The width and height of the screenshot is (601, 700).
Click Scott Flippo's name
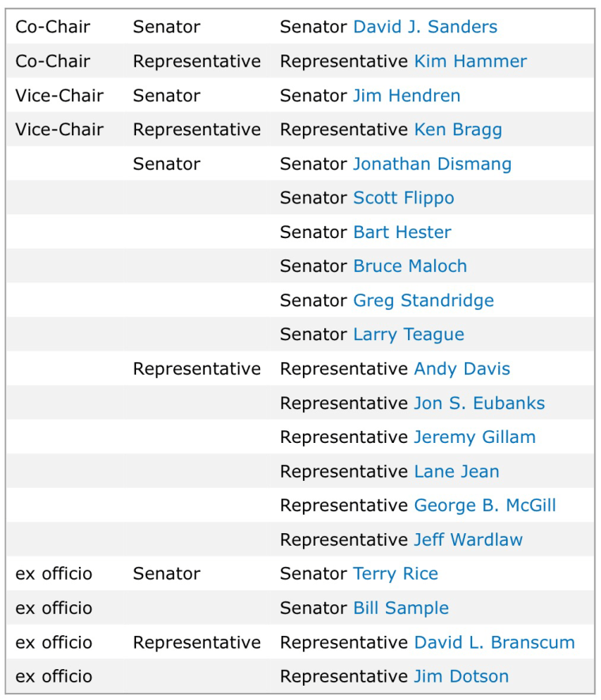(x=403, y=198)
